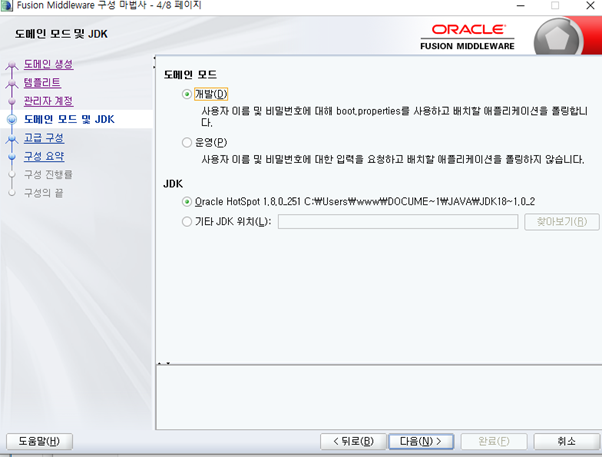Click the JDK section heading

click(x=173, y=184)
